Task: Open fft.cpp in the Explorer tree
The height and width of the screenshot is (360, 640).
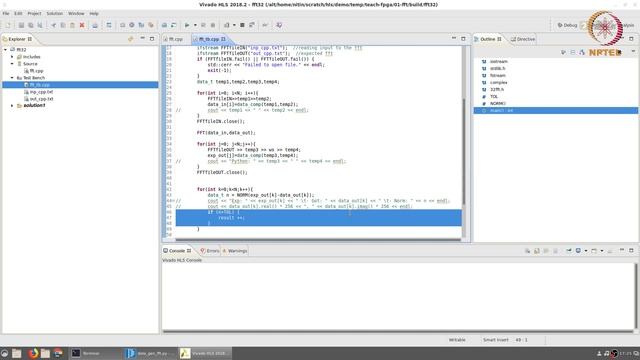Action: [34, 71]
